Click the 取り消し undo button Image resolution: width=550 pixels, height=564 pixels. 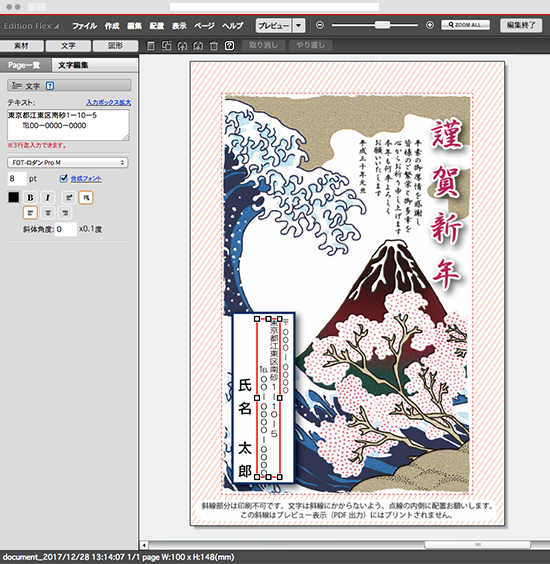pyautogui.click(x=263, y=45)
